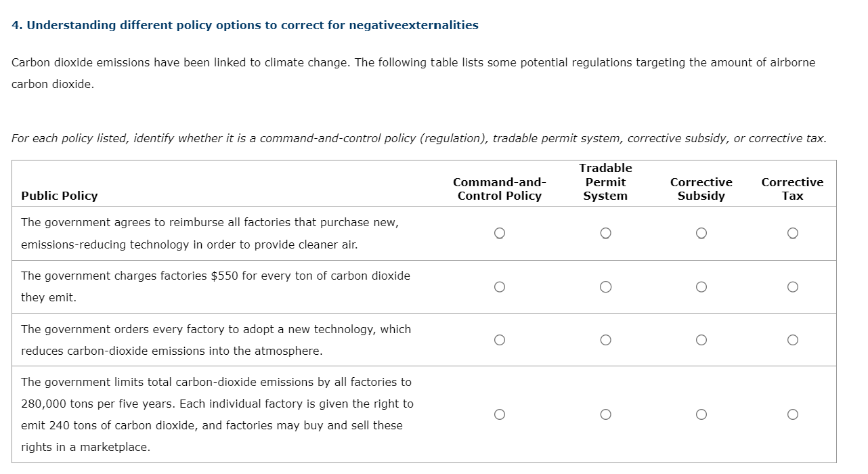This screenshot has height=474, width=868.
Task: Select Tradable Permit System for the $550 charge
Action: pyautogui.click(x=606, y=286)
